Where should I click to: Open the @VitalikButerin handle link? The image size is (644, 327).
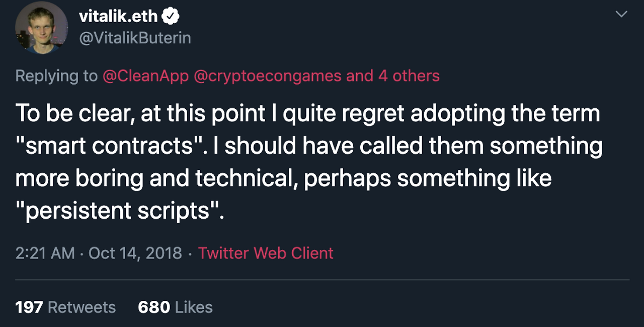(135, 38)
